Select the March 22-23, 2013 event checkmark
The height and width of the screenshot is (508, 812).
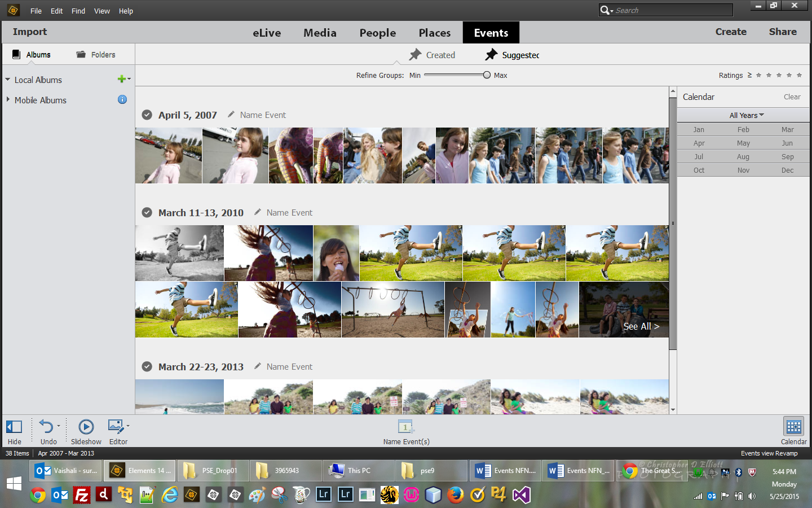147,366
